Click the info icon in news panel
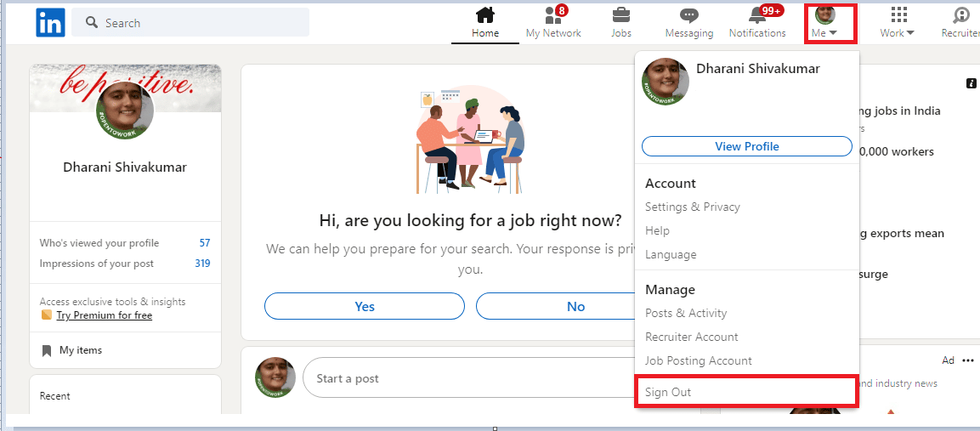This screenshot has height=431, width=980. pos(972,82)
